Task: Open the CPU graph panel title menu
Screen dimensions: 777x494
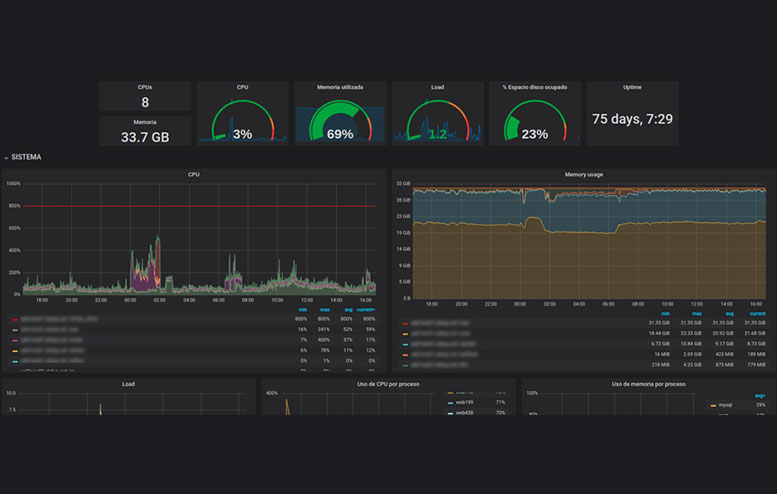Action: (194, 174)
